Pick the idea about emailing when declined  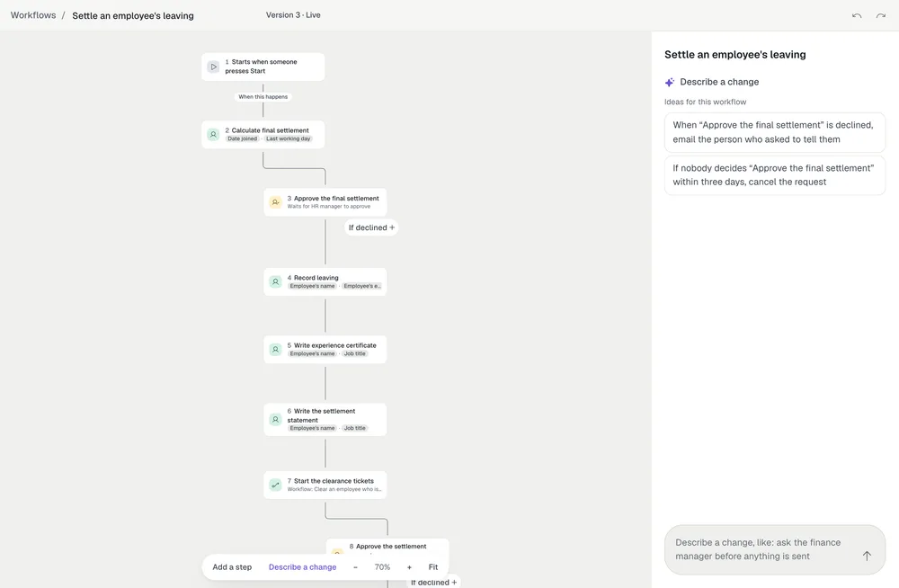775,132
